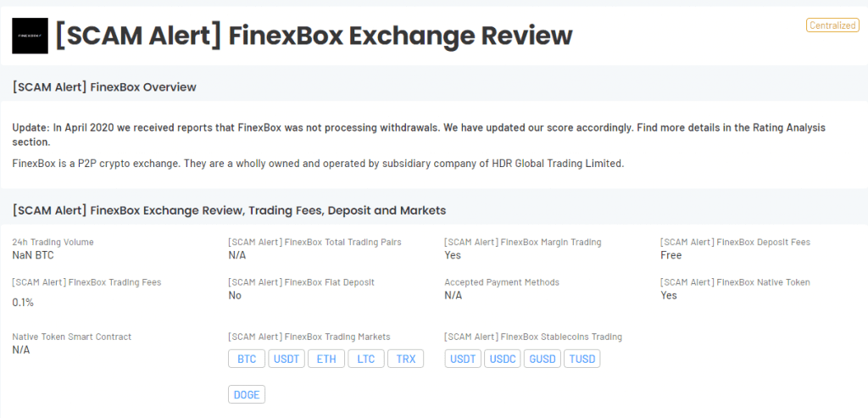Select the BTC trading market tag
The width and height of the screenshot is (868, 418).
pos(247,359)
